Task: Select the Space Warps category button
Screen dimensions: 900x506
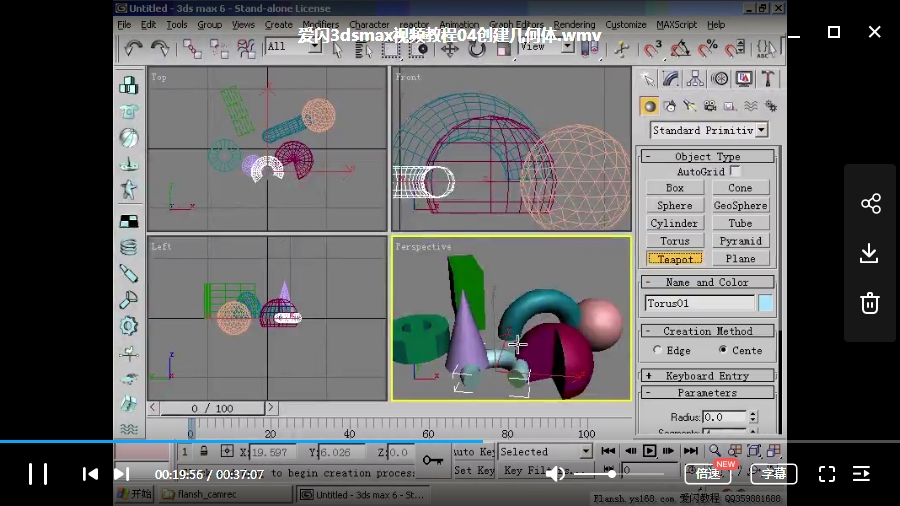Action: point(751,106)
